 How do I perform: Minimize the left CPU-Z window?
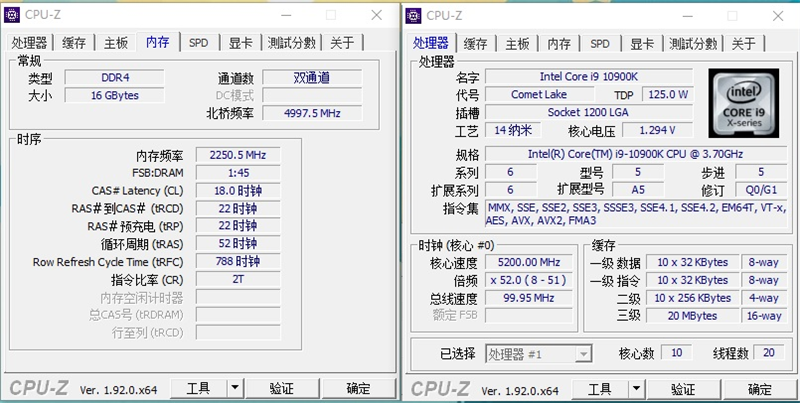coord(286,15)
